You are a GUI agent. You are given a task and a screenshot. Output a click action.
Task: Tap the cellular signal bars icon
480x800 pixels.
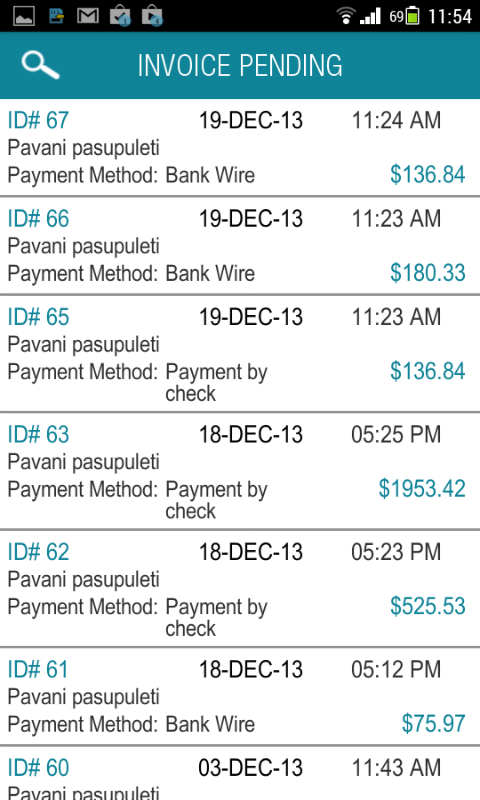[370, 16]
